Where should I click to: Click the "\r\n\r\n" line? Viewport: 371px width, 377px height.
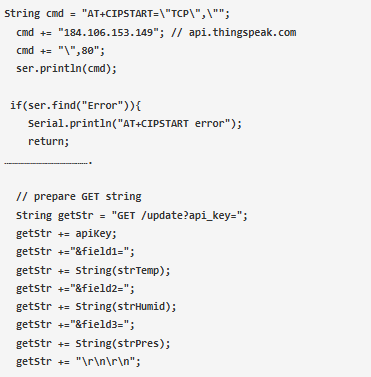coord(78,361)
